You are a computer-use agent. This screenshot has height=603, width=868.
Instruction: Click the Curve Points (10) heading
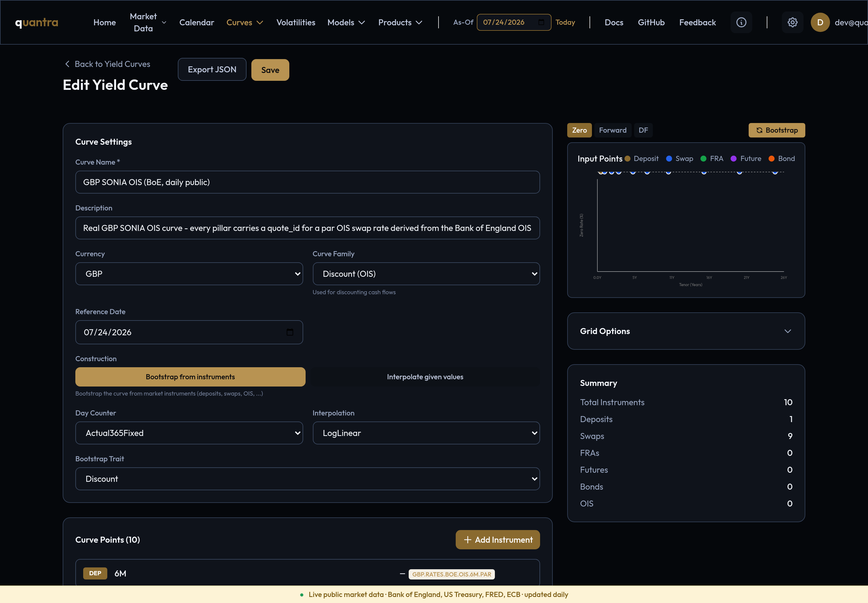coord(108,539)
